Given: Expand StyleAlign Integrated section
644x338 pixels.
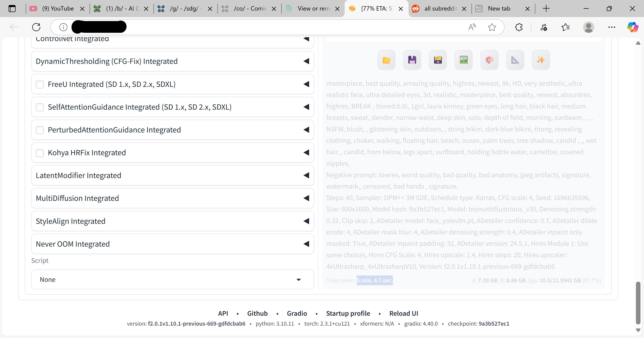Looking at the screenshot, I should 173,221.
